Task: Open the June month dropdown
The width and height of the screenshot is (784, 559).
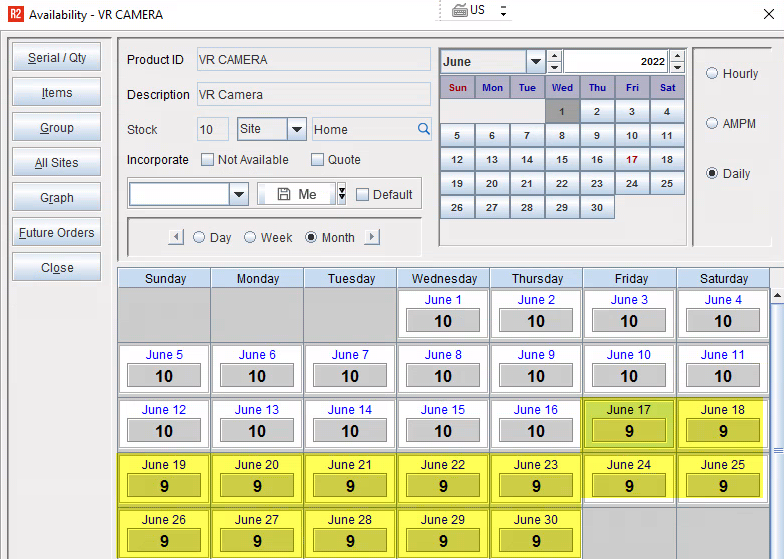Action: pyautogui.click(x=535, y=62)
